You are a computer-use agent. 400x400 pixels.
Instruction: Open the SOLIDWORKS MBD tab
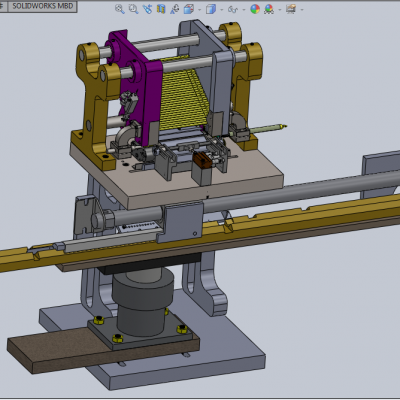(42, 6)
